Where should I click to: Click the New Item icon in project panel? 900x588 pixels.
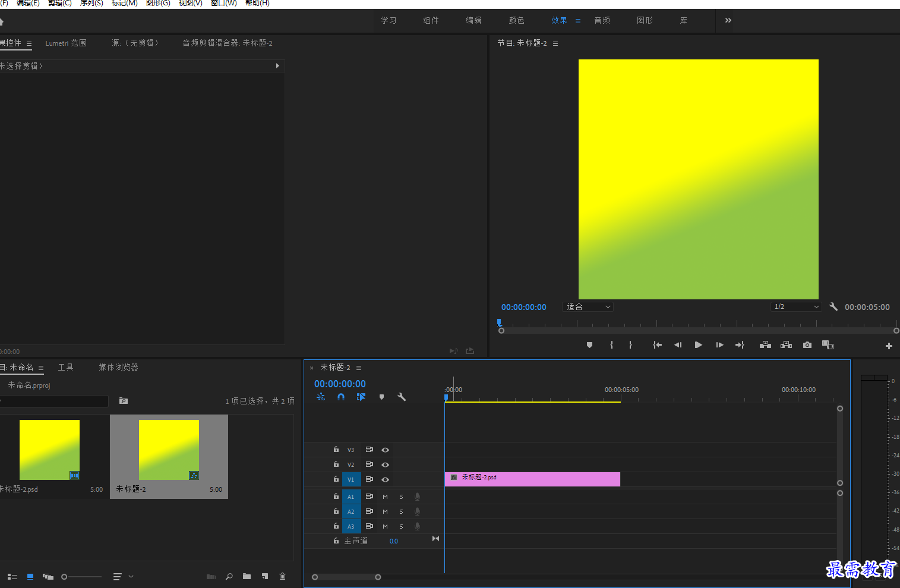click(x=265, y=576)
